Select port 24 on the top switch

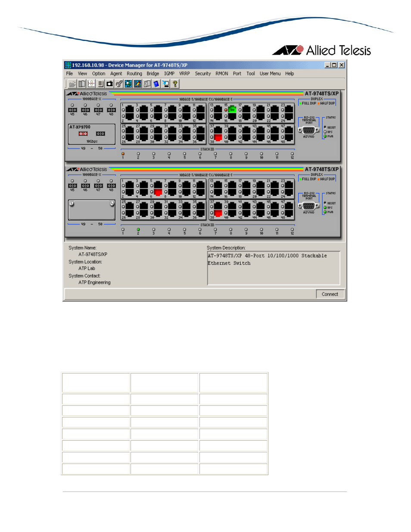point(289,116)
